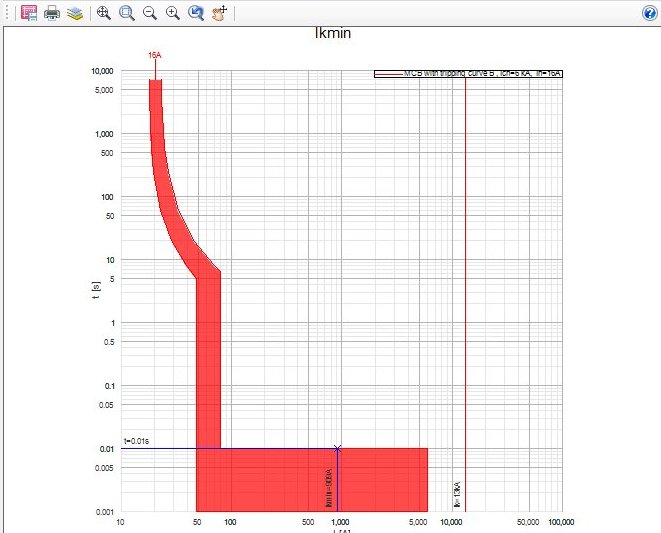Screen dimensions: 661x533
Task: Click the 10,000 time axis label
Action: pos(102,71)
